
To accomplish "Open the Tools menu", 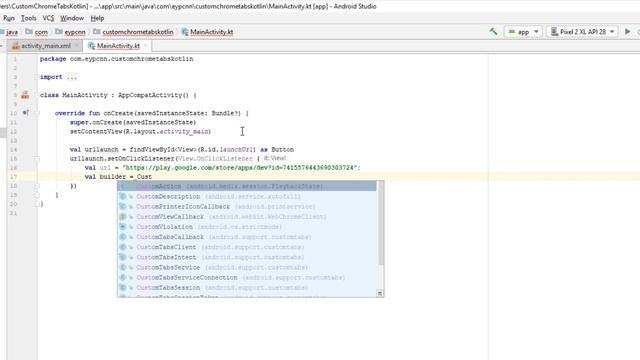I will 29,18.
